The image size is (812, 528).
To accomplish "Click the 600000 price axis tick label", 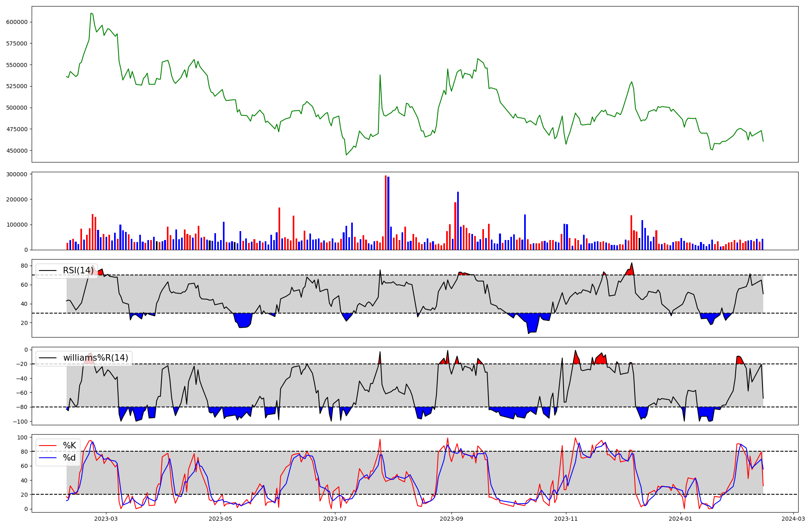I will [x=17, y=22].
